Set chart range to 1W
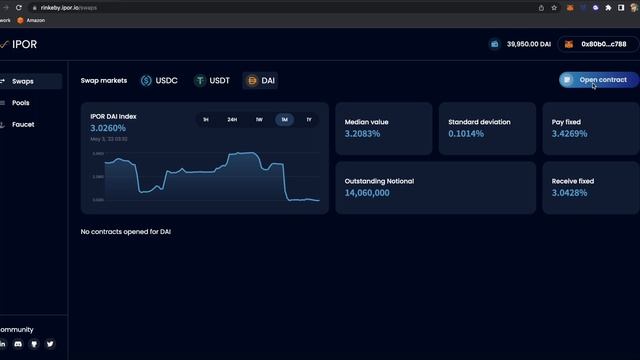 click(x=259, y=120)
